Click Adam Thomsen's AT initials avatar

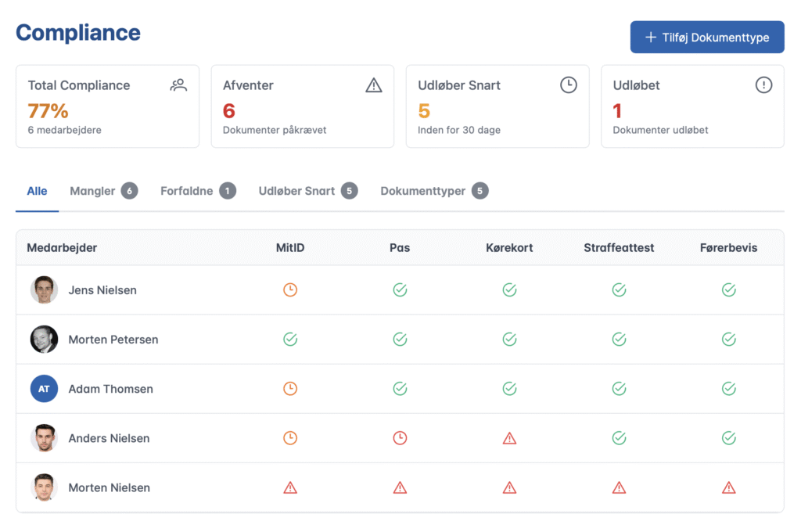44,389
